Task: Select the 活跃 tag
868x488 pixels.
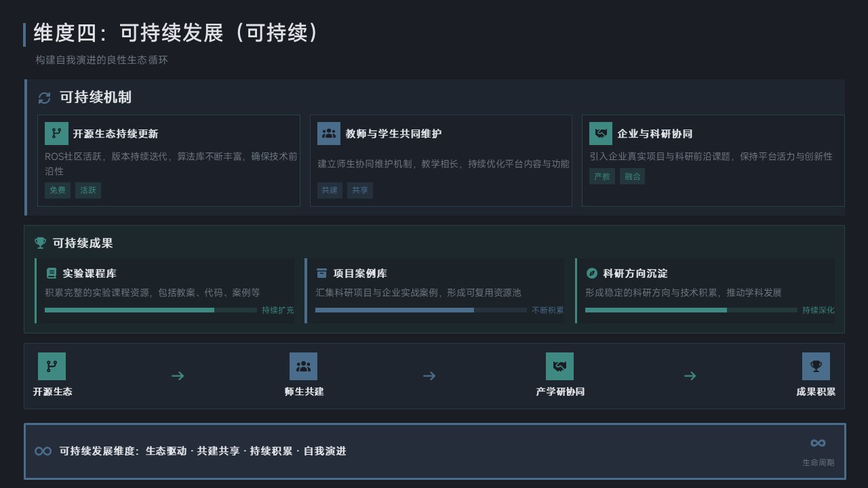Action: [88, 190]
